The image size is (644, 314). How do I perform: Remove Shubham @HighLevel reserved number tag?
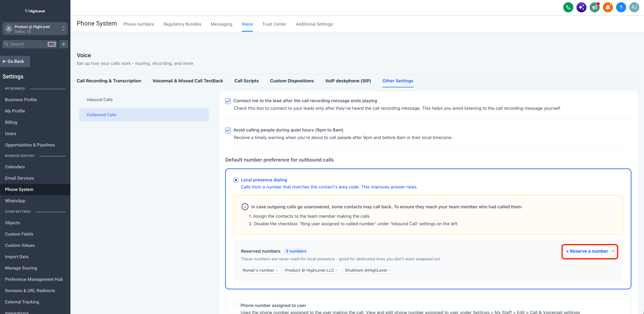tap(390, 270)
